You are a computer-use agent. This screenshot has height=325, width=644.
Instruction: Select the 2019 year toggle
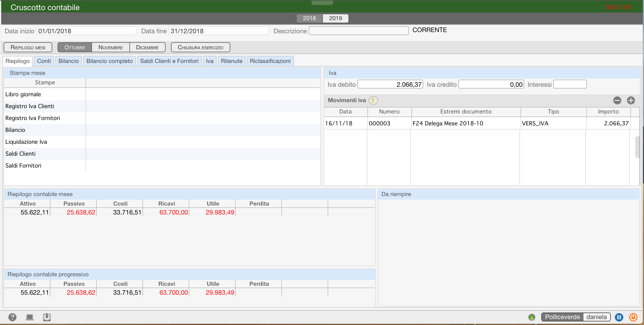tap(336, 18)
